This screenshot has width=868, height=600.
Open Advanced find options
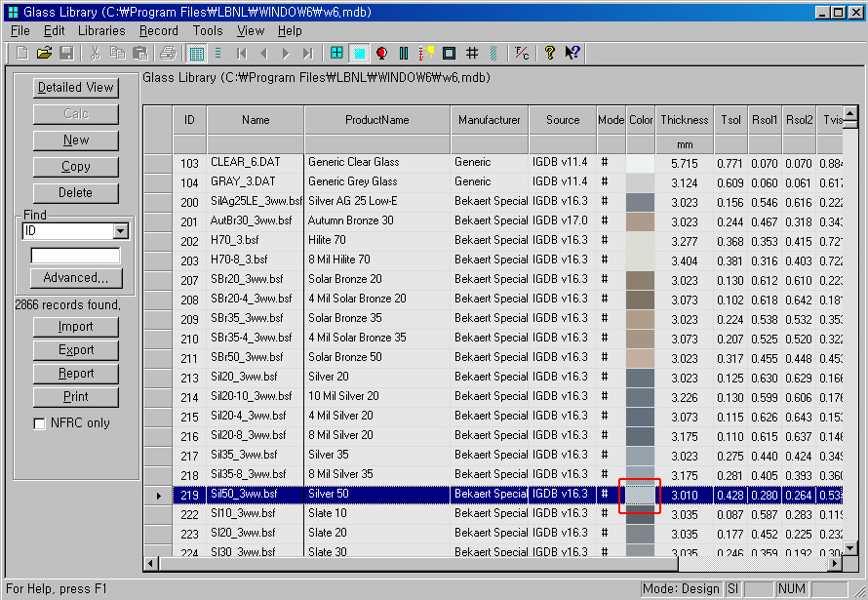[75, 278]
